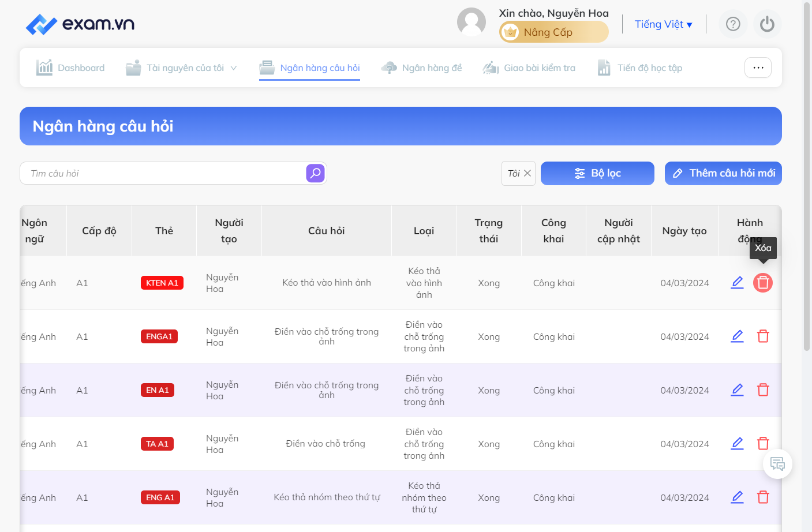Open the chat support floating icon

click(x=777, y=464)
